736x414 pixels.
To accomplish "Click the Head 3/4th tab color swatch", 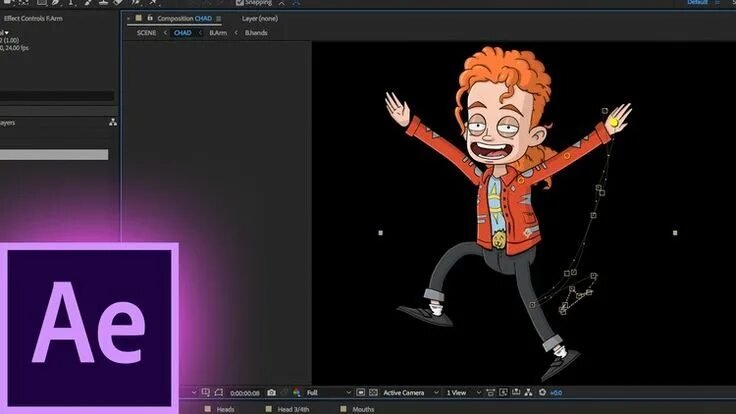I will click(x=268, y=409).
